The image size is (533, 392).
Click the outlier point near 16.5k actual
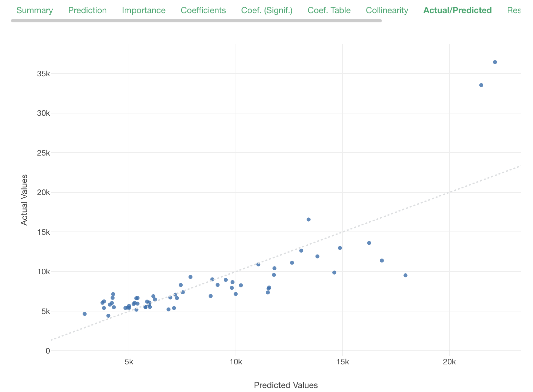[308, 219]
